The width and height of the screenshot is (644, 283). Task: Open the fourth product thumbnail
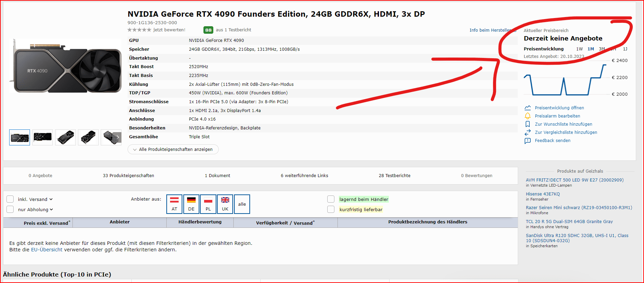pyautogui.click(x=88, y=137)
